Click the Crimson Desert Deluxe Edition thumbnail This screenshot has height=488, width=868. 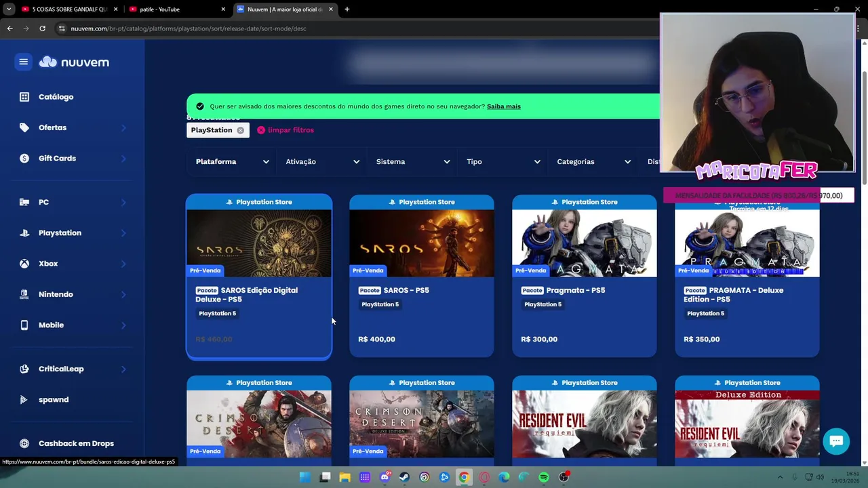(x=422, y=424)
